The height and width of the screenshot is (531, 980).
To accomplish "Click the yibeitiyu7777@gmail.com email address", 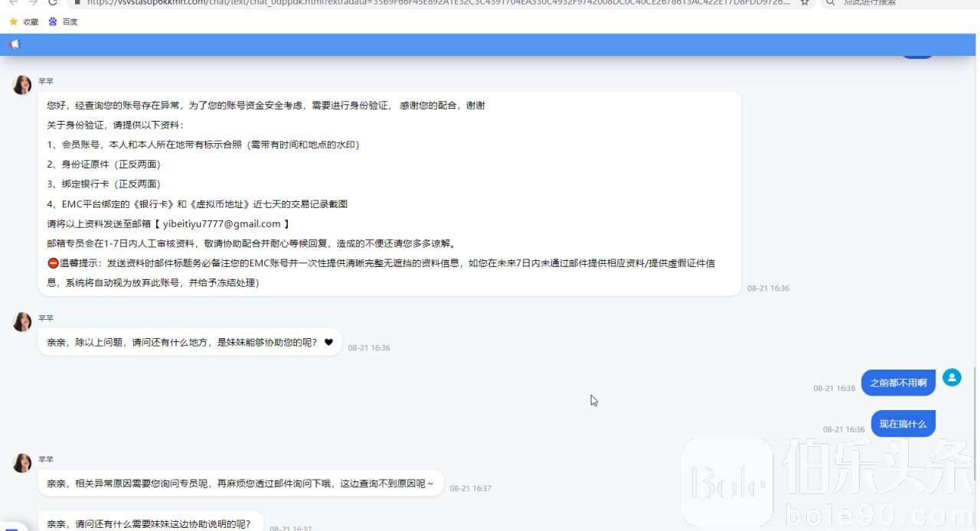I will pyautogui.click(x=221, y=223).
